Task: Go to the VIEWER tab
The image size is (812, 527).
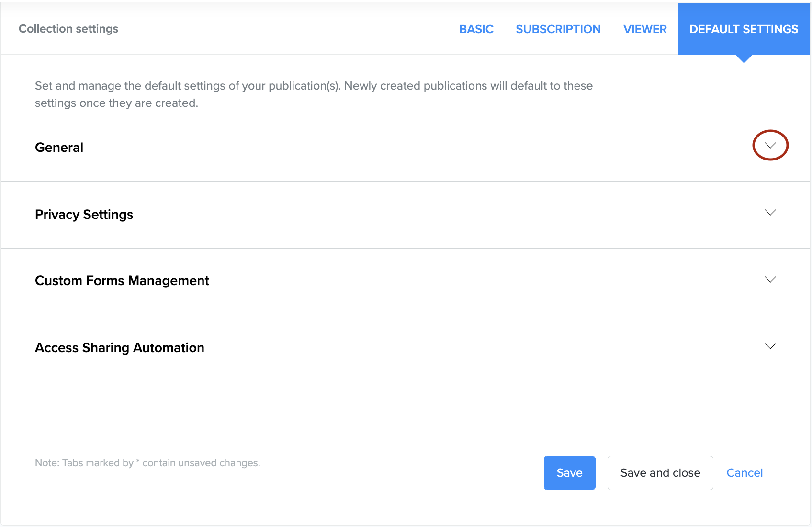Action: click(x=644, y=29)
